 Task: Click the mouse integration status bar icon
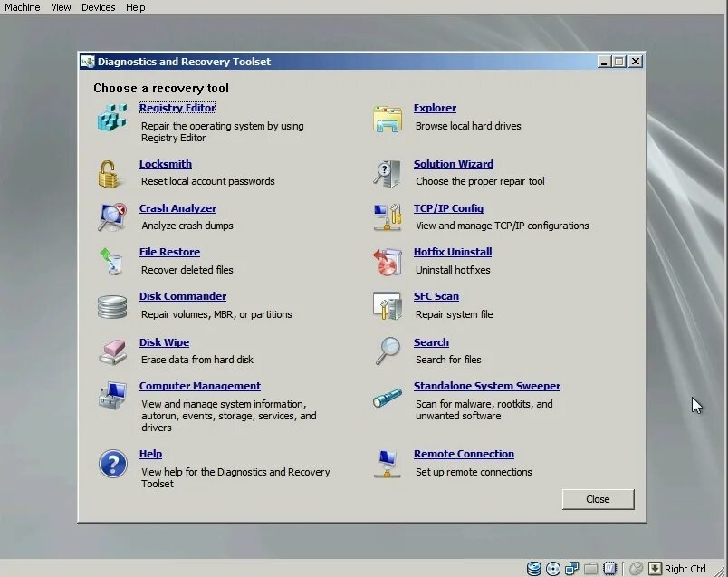point(636,568)
